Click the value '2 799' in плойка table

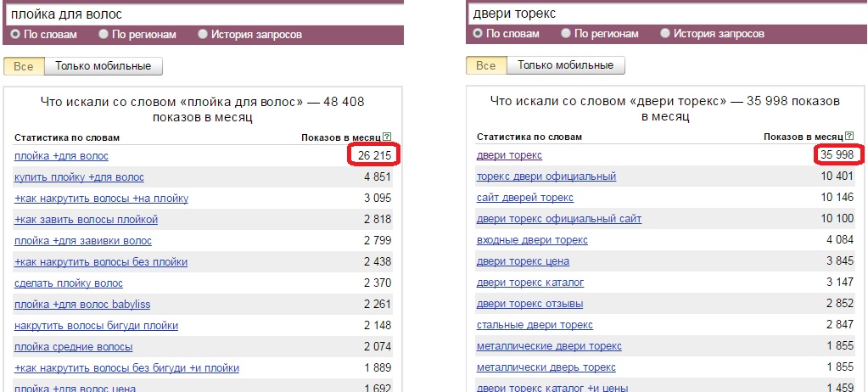click(378, 241)
